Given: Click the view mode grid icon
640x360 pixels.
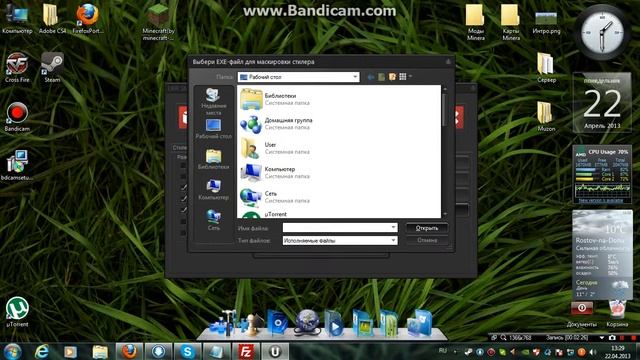Looking at the screenshot, I should (x=402, y=77).
